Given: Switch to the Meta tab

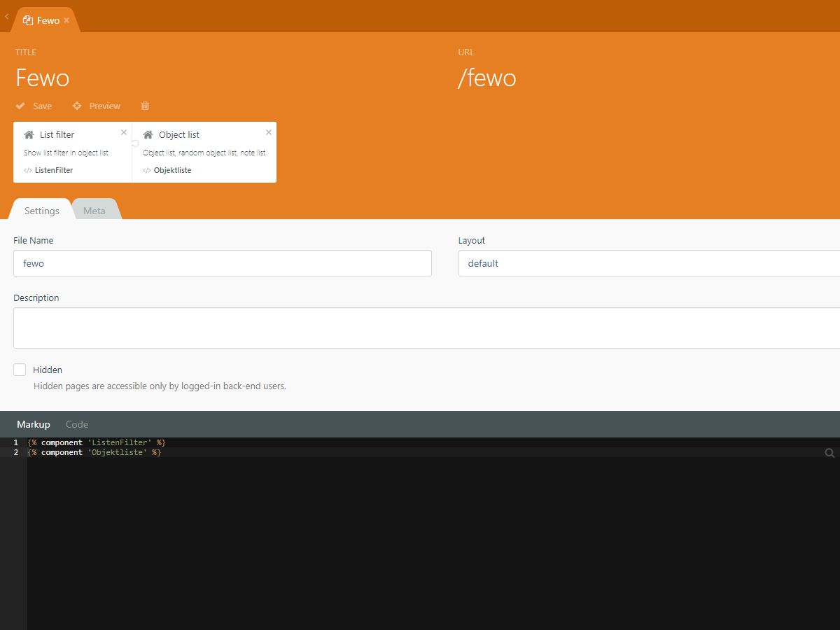Looking at the screenshot, I should (x=94, y=211).
